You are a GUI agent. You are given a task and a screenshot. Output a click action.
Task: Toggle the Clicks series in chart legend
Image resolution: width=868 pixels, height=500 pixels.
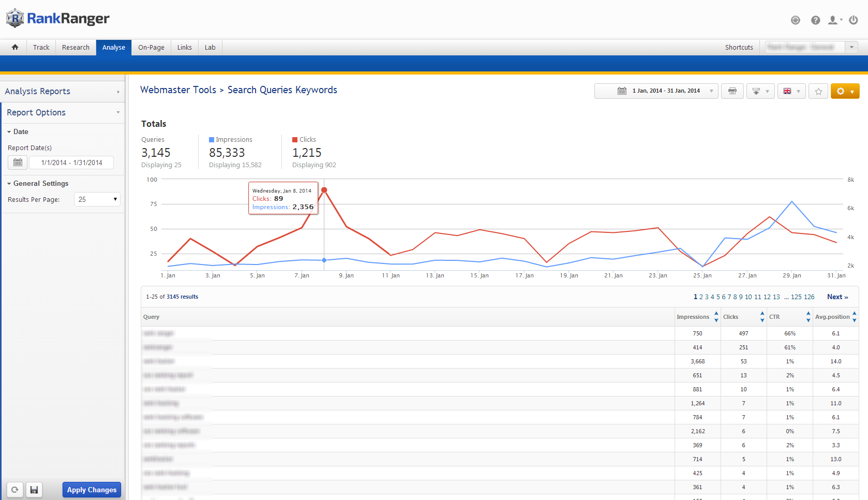tap(304, 140)
